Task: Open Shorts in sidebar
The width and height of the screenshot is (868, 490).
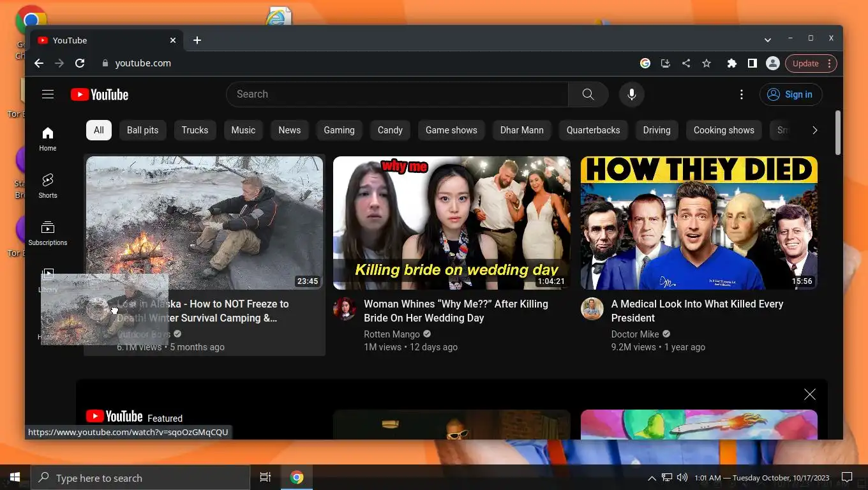Action: coord(48,186)
